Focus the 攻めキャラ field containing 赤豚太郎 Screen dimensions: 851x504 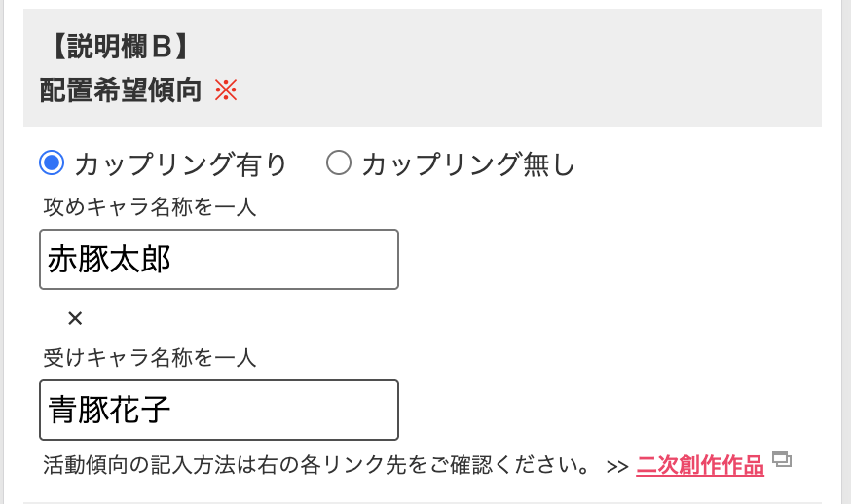click(x=219, y=260)
